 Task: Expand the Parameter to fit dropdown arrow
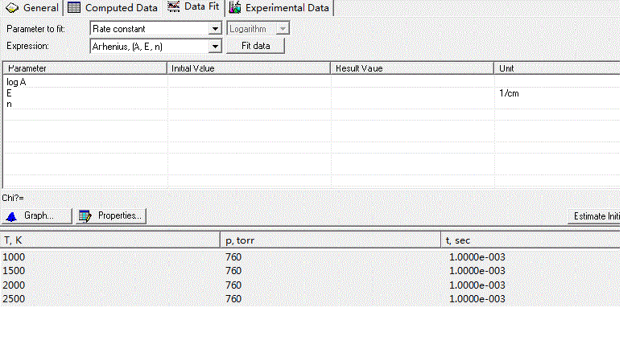(215, 29)
